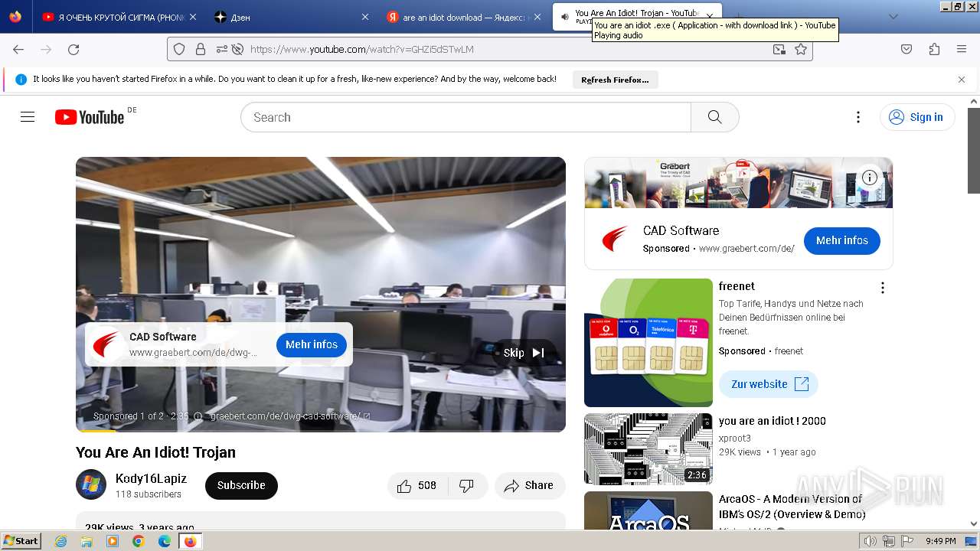This screenshot has height=551, width=980.
Task: Close the Яндекс search tab
Action: (537, 17)
